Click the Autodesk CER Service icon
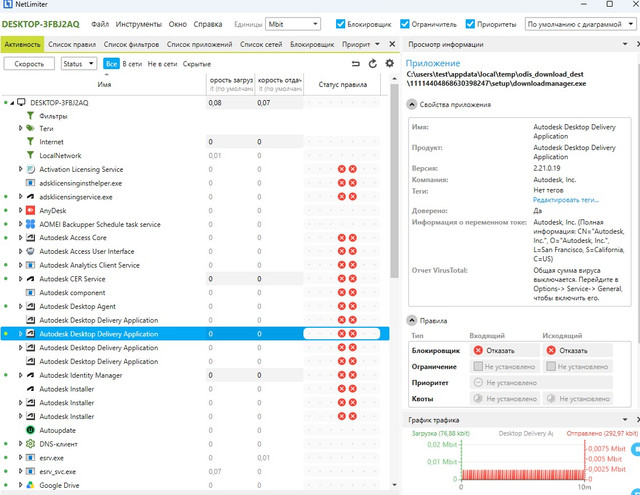This screenshot has height=495, width=640. coord(30,279)
